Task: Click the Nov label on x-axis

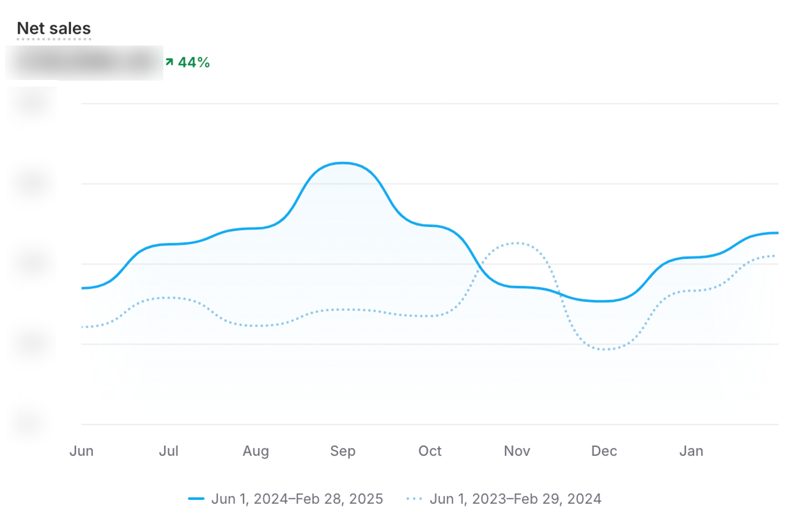Action: point(517,451)
